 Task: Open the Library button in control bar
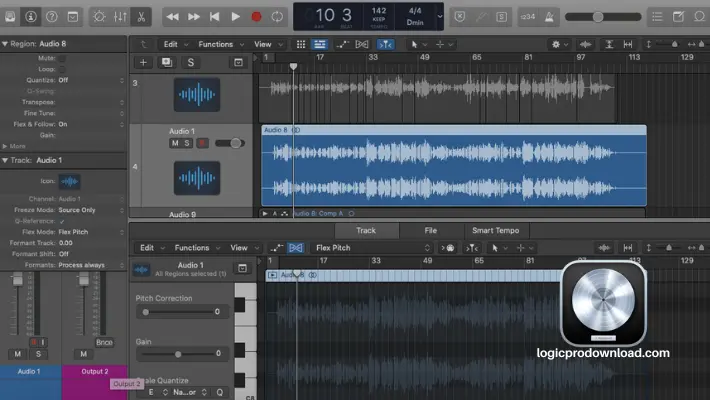tap(10, 17)
